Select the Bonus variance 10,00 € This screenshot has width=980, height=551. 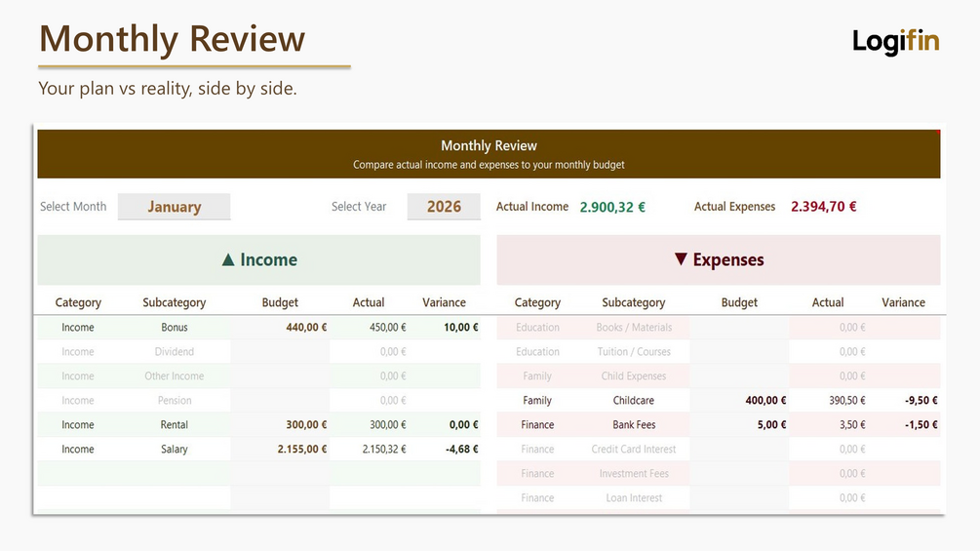click(460, 328)
